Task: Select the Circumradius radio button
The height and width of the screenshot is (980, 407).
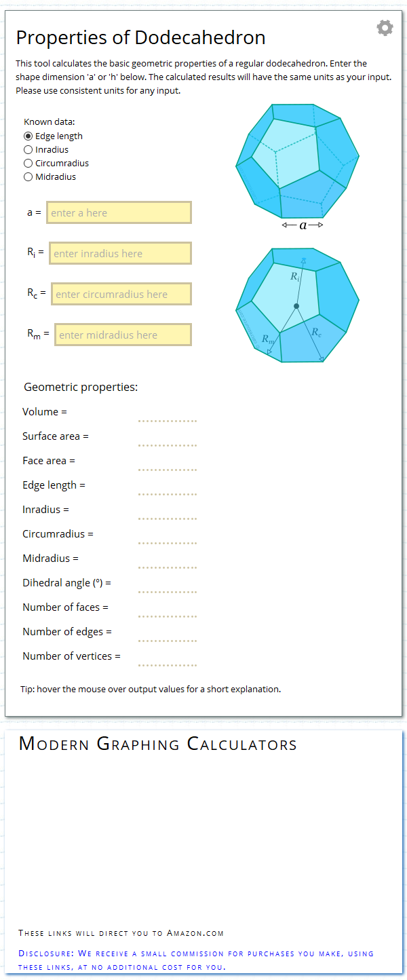Action: [28, 163]
